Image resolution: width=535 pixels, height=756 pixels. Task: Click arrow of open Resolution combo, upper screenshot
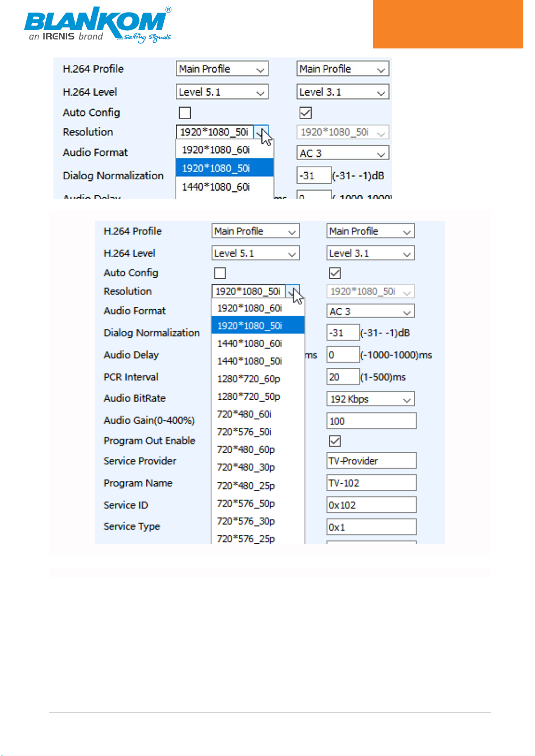[261, 132]
